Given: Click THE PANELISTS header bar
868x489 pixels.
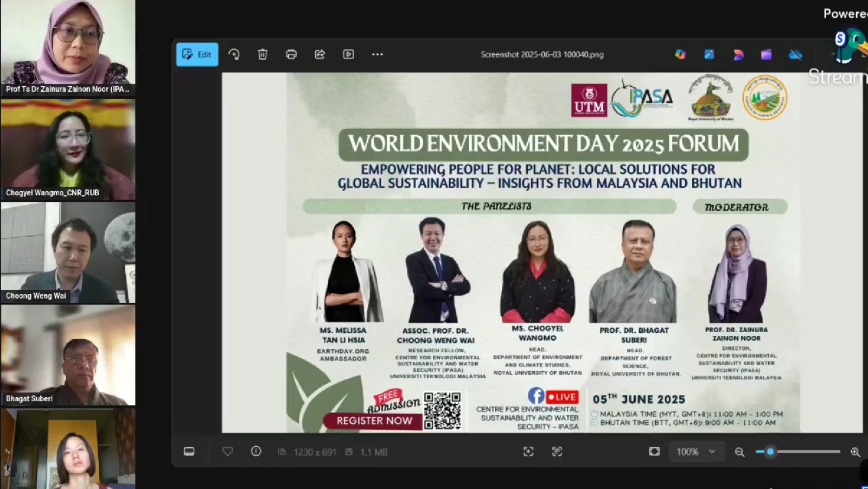Looking at the screenshot, I should 489,206.
